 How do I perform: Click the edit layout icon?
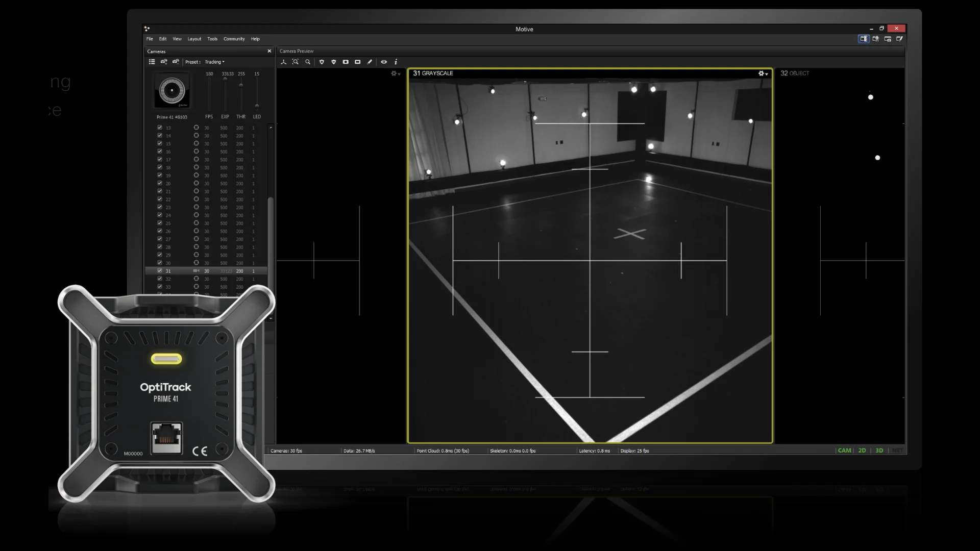(x=900, y=39)
